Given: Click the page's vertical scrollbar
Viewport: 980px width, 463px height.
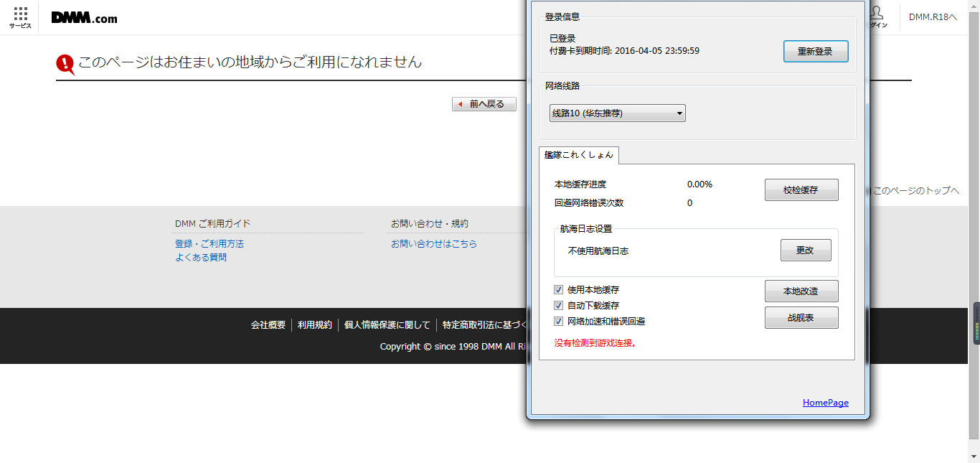Looking at the screenshot, I should [x=974, y=215].
